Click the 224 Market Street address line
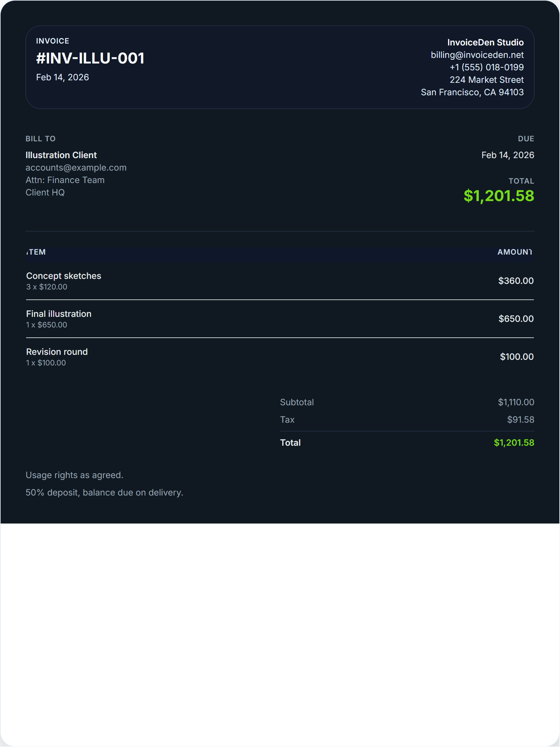Image resolution: width=560 pixels, height=747 pixels. [x=486, y=80]
